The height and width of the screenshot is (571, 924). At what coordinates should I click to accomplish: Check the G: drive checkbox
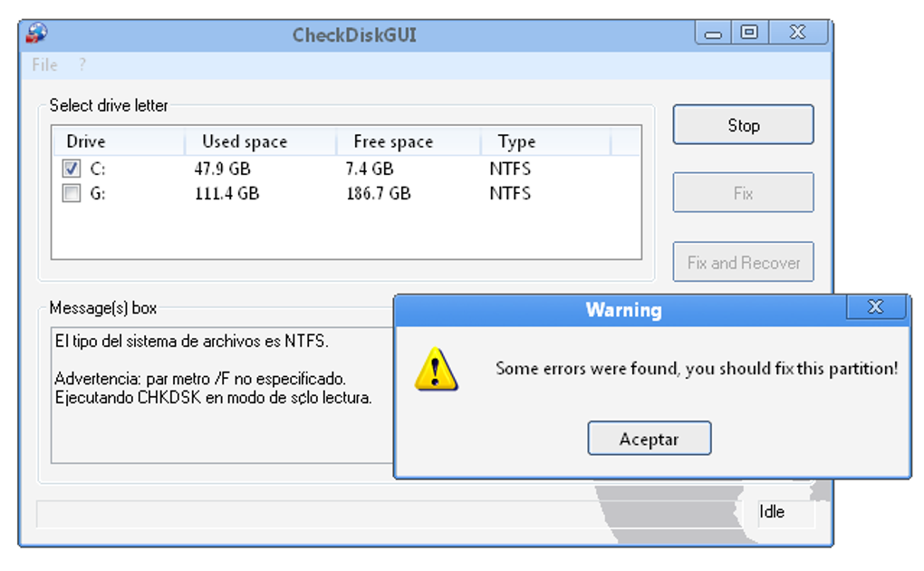tap(72, 193)
